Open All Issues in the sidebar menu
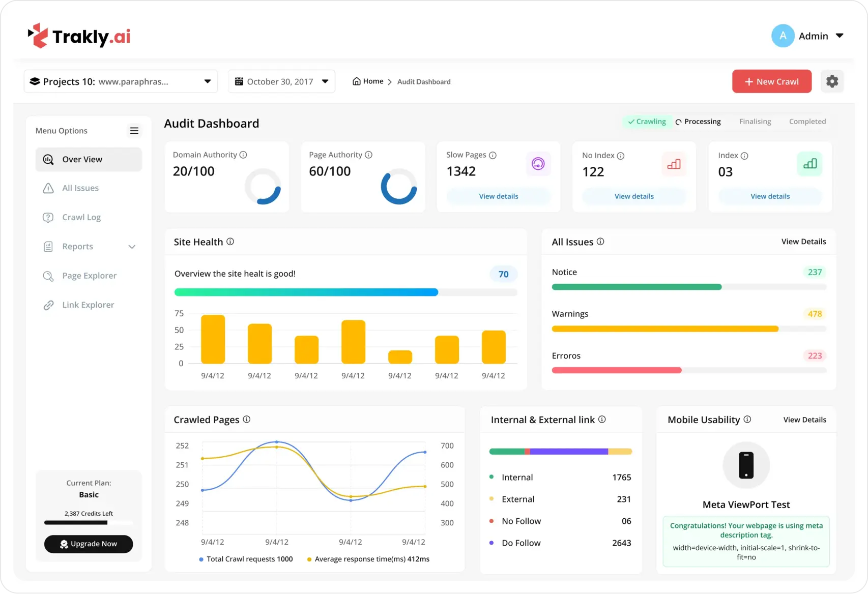 [x=80, y=188]
